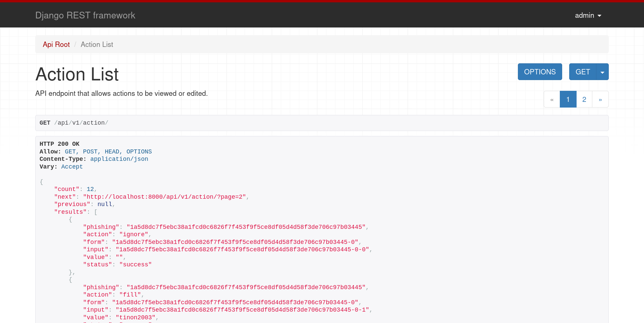
Task: Select the Action List page heading
Action: [x=77, y=74]
